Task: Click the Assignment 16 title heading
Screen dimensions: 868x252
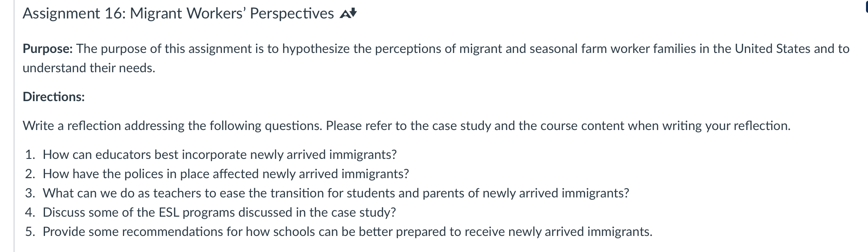Action: click(x=178, y=14)
